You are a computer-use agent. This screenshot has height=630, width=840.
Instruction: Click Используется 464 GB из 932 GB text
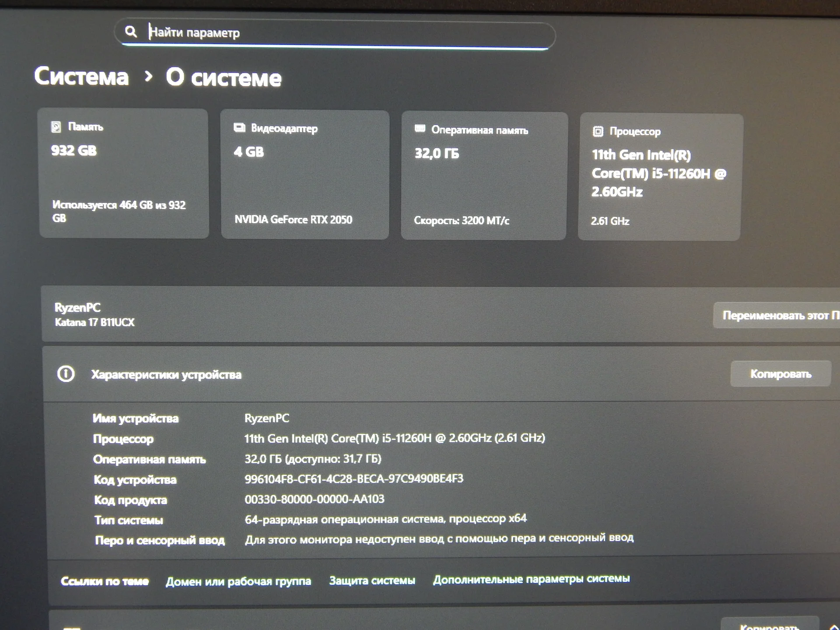point(119,211)
